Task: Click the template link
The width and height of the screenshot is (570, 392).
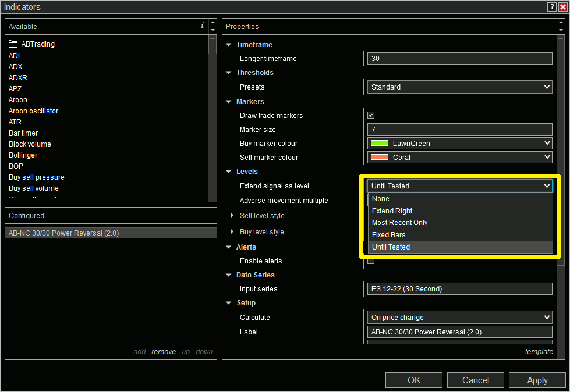Action: (x=539, y=351)
